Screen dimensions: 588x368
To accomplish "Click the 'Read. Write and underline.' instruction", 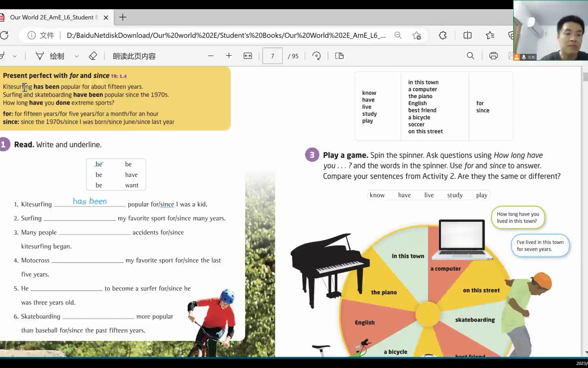I will [58, 144].
